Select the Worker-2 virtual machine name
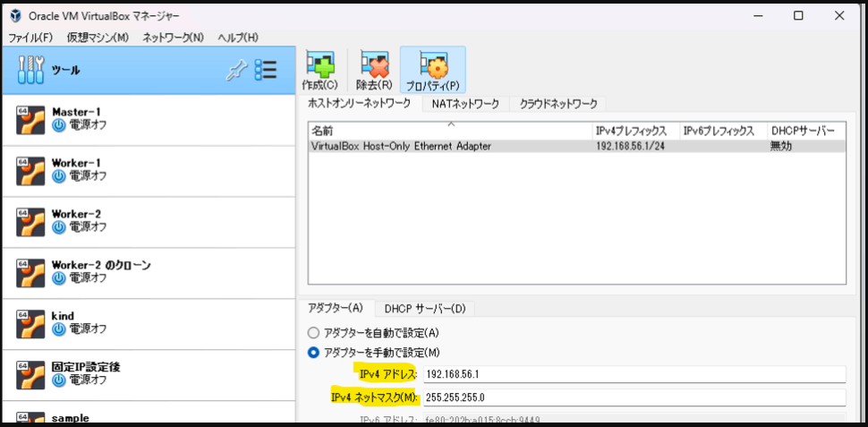 coord(76,214)
